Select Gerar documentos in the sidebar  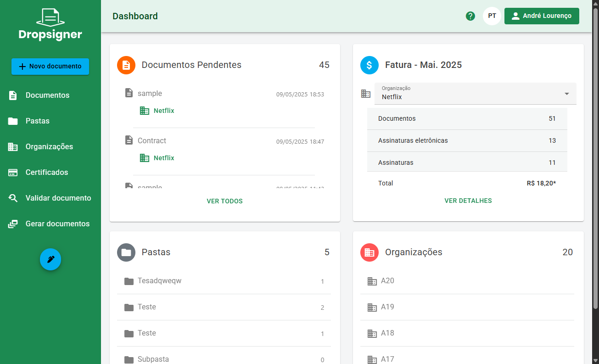coord(50,224)
